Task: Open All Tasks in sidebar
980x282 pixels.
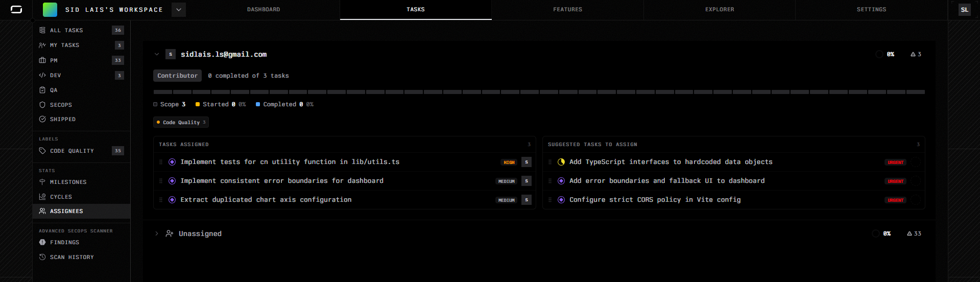Action: (66, 31)
